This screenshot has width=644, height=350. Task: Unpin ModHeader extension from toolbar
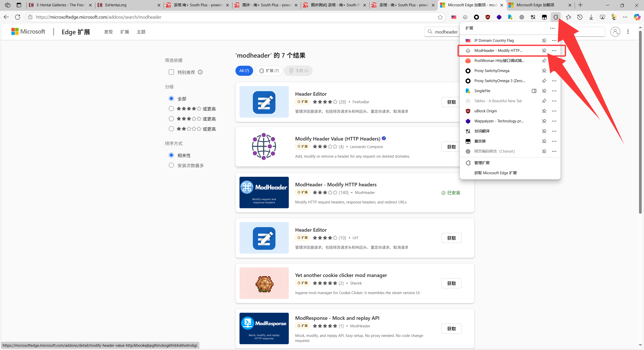coord(544,51)
